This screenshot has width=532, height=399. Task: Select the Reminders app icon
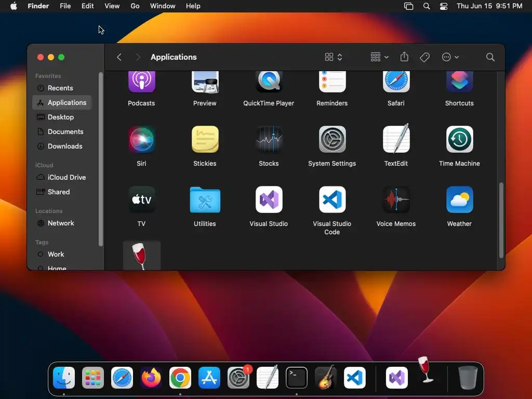[332, 82]
